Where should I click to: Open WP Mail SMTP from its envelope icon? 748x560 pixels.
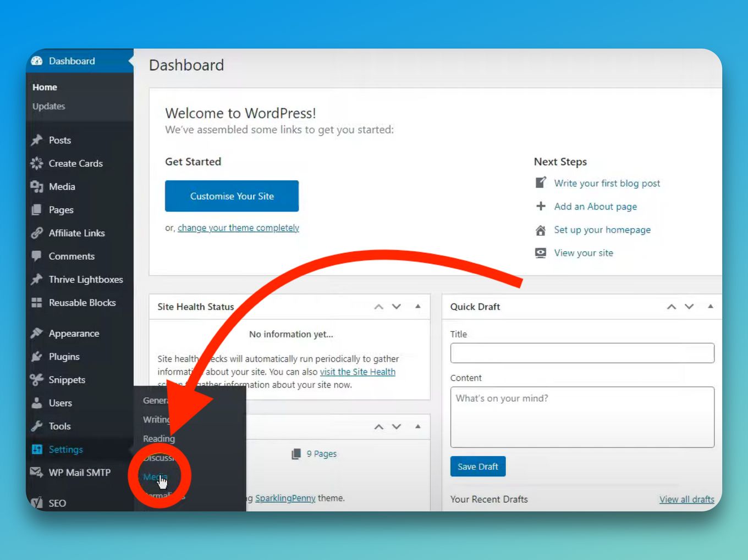click(36, 472)
